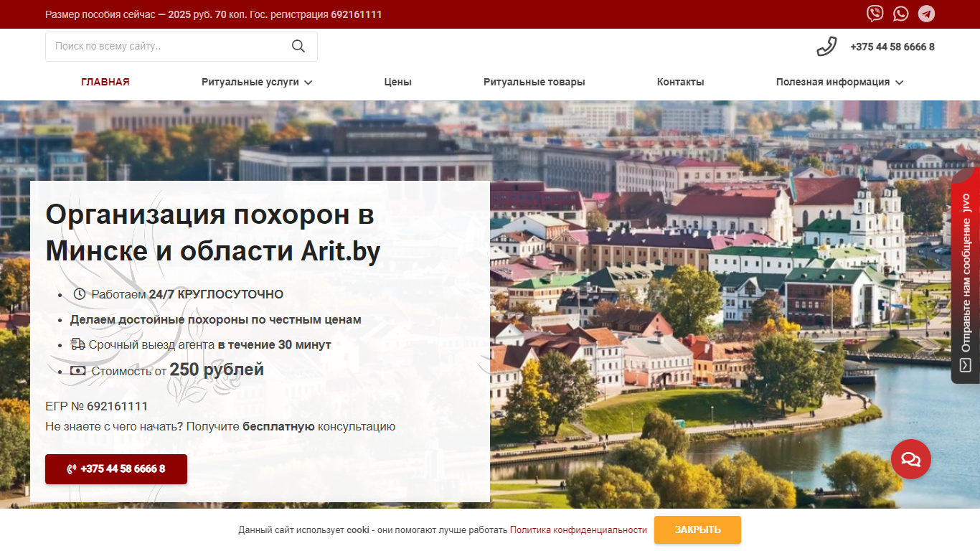Click the truck icon beside Срочный выезд

(78, 344)
